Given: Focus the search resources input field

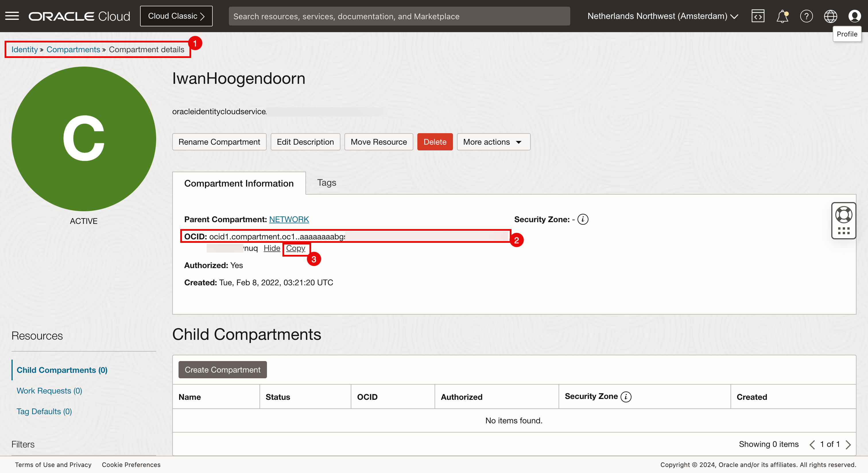Looking at the screenshot, I should [x=399, y=16].
